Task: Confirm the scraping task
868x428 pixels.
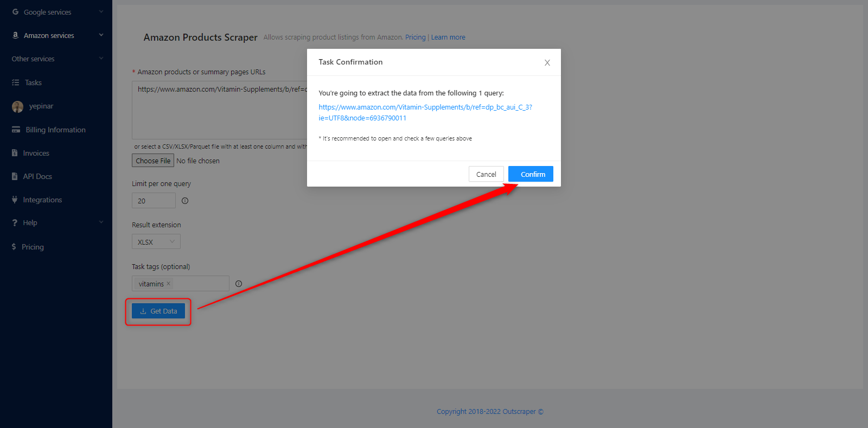Action: [531, 174]
